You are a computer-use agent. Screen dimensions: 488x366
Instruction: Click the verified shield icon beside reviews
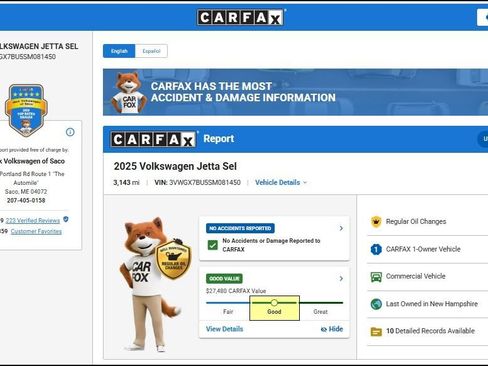[x=66, y=219]
